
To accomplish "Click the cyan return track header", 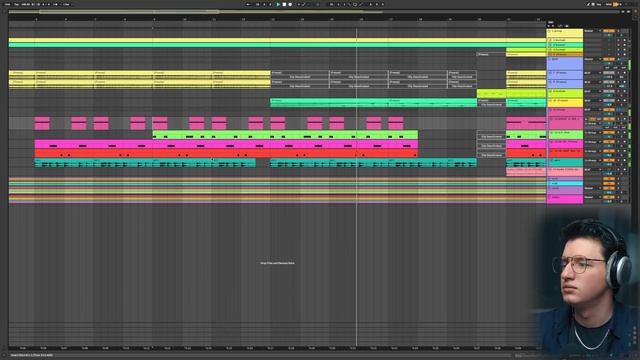I will click(x=565, y=183).
